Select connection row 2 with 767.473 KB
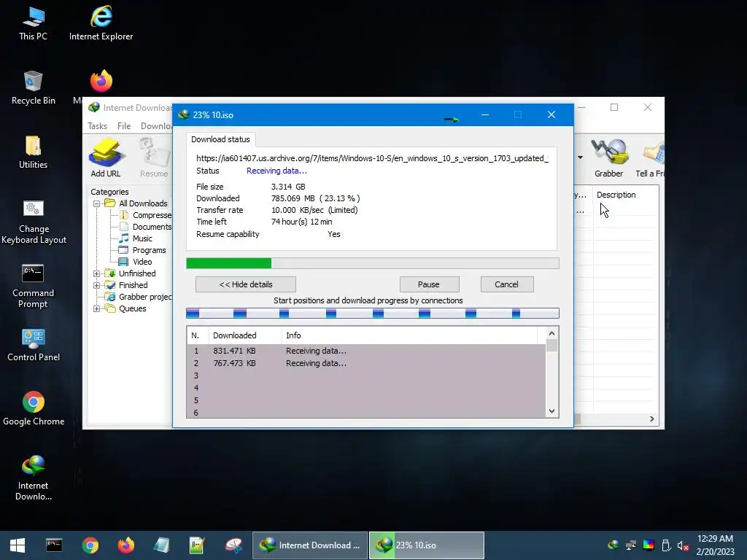 tap(366, 363)
